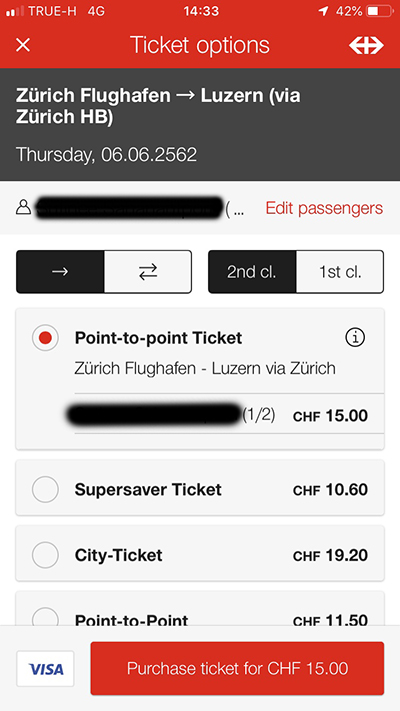Close the Ticket options screen
400x711 pixels.
coord(23,45)
